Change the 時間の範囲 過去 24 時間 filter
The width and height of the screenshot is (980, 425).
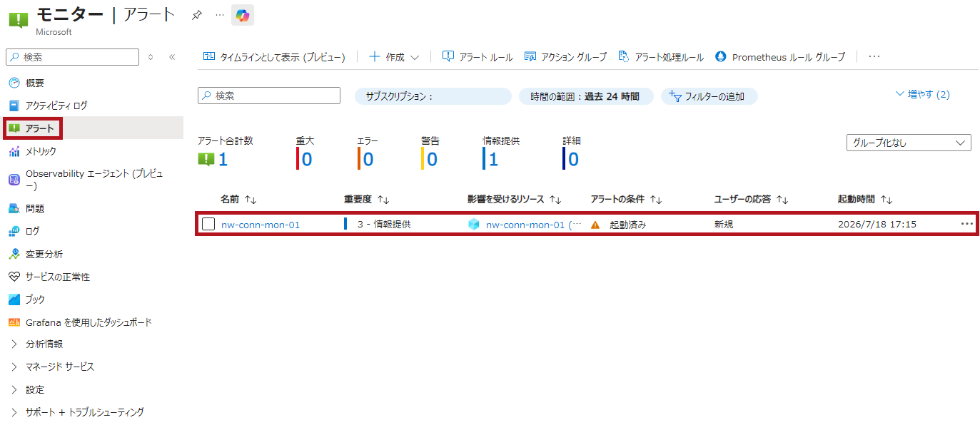pos(586,96)
